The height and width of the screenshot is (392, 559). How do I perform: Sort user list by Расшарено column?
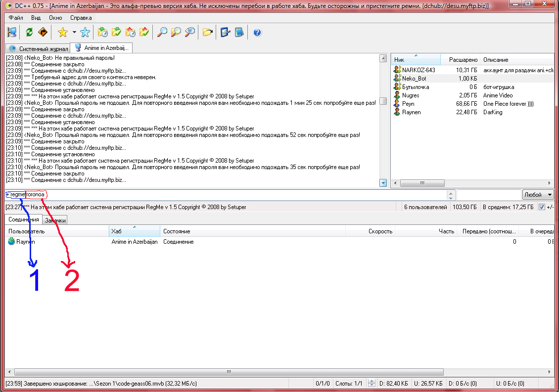461,59
